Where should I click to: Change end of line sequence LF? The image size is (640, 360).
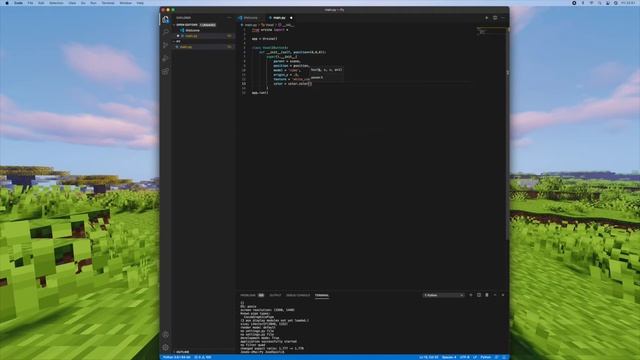point(475,357)
